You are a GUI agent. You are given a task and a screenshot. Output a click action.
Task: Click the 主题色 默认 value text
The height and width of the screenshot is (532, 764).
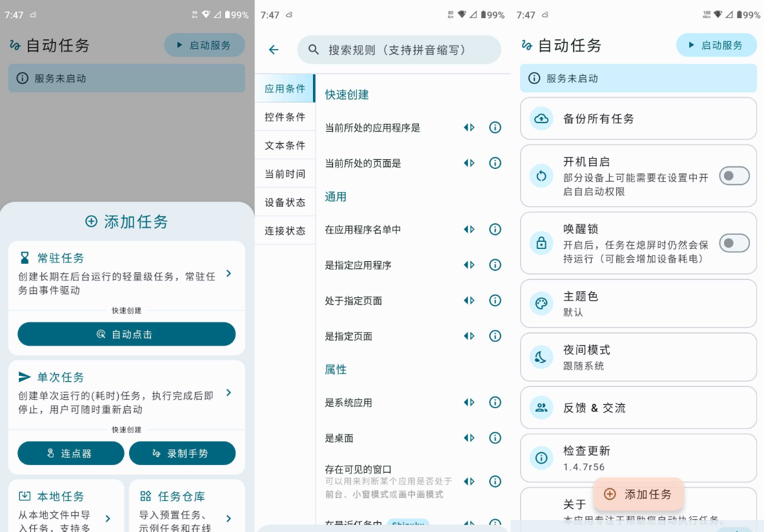[x=573, y=313]
